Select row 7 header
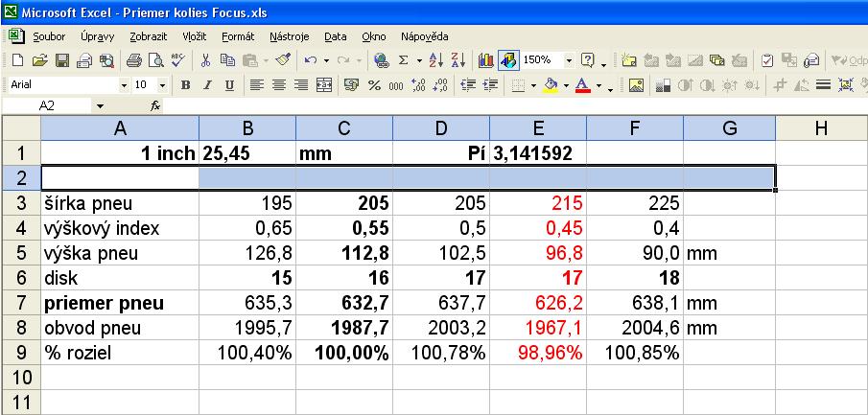Image resolution: width=868 pixels, height=415 pixels. [20, 304]
